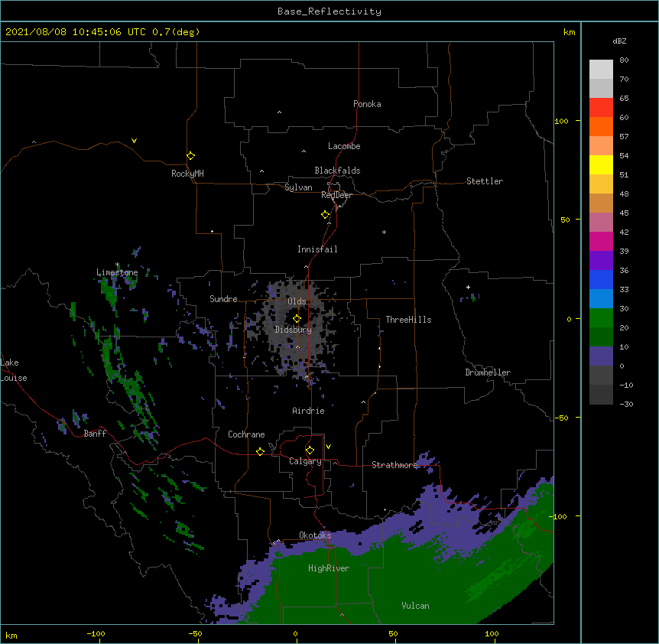This screenshot has height=644, width=659.
Task: Pick the purple 36-39 dBZ legend swatch
Action: click(x=601, y=261)
